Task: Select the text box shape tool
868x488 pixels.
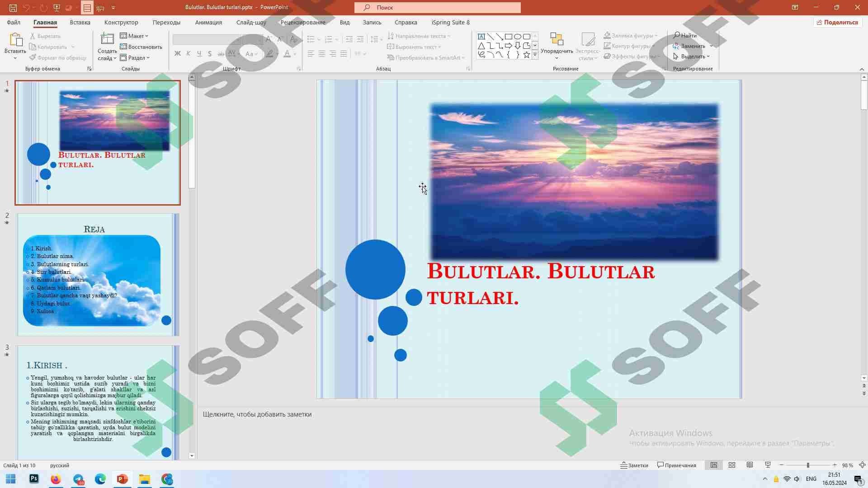Action: tap(481, 37)
